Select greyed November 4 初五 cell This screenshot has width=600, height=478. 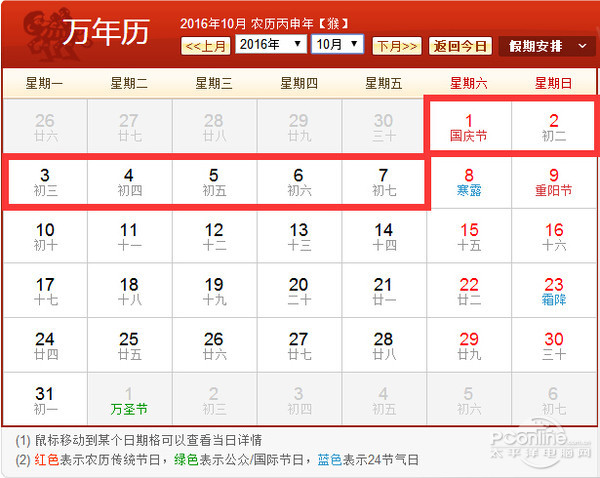[x=384, y=400]
